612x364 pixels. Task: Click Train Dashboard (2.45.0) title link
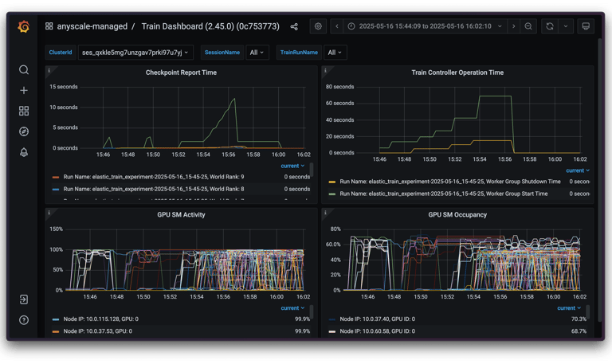(x=210, y=26)
